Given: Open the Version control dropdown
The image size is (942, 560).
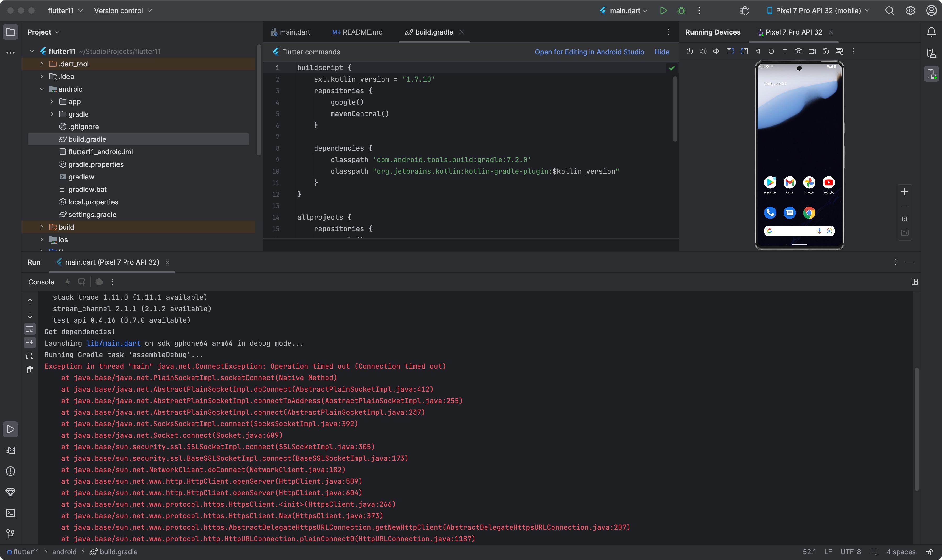Looking at the screenshot, I should (123, 10).
